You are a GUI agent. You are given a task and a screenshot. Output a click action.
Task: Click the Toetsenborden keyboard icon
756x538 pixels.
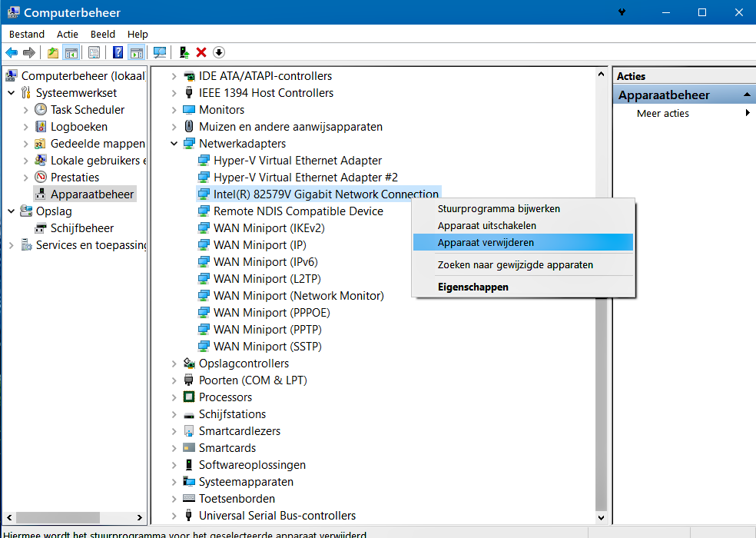189,499
